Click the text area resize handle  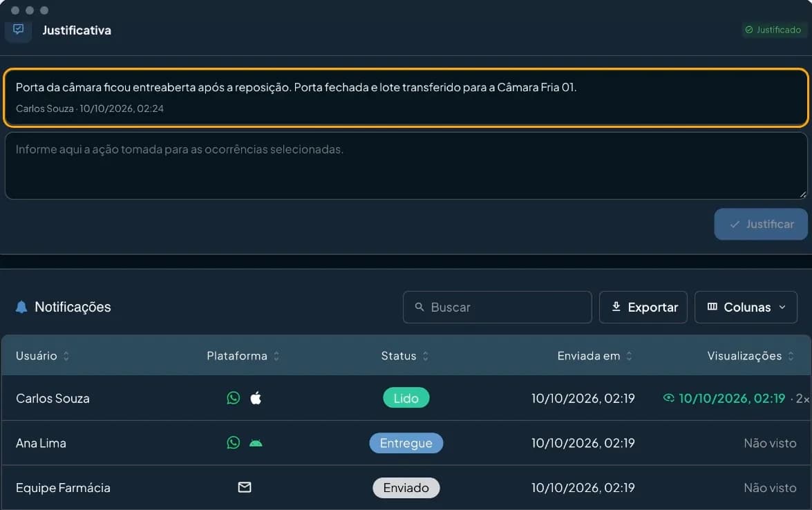803,194
